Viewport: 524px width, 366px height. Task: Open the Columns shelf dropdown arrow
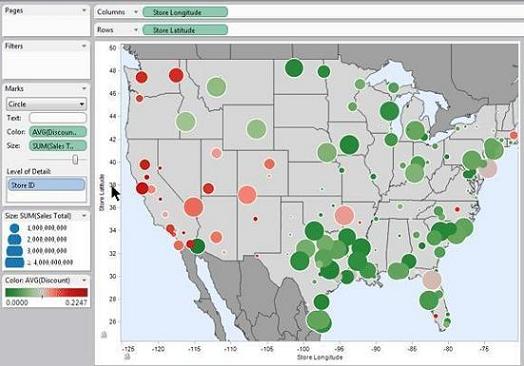pos(136,12)
